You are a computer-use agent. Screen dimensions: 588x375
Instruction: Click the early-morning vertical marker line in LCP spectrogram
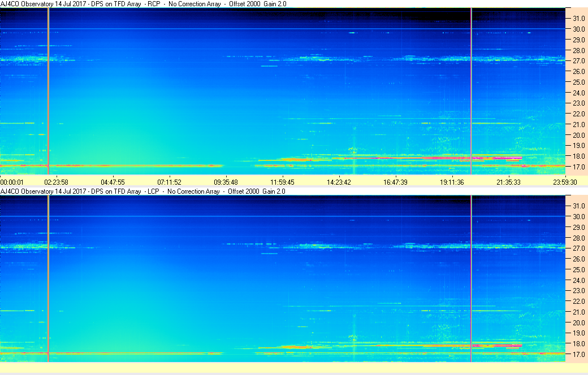pos(48,279)
